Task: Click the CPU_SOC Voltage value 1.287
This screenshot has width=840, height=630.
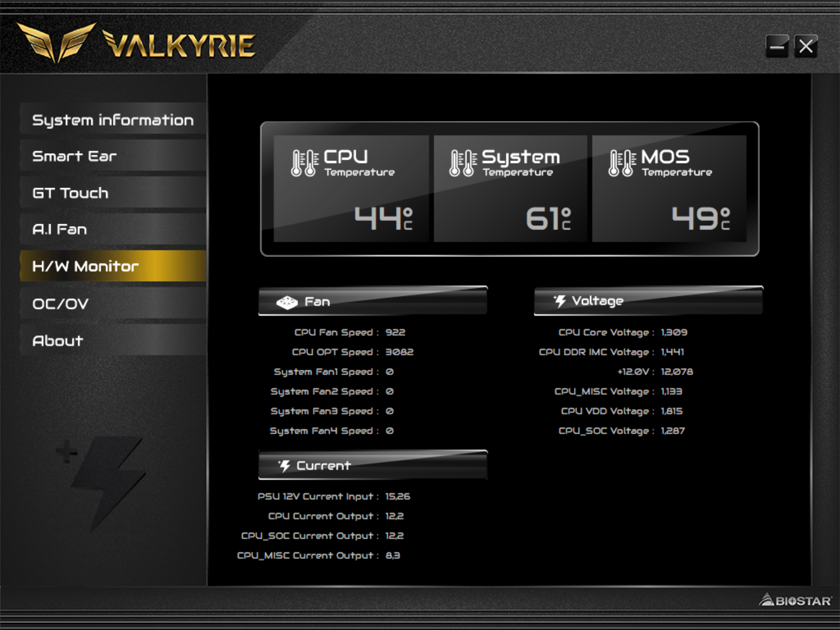Action: pos(673,431)
